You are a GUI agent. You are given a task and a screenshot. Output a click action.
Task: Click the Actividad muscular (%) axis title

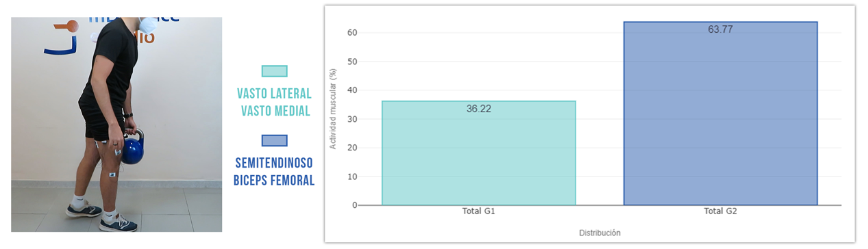coord(333,109)
